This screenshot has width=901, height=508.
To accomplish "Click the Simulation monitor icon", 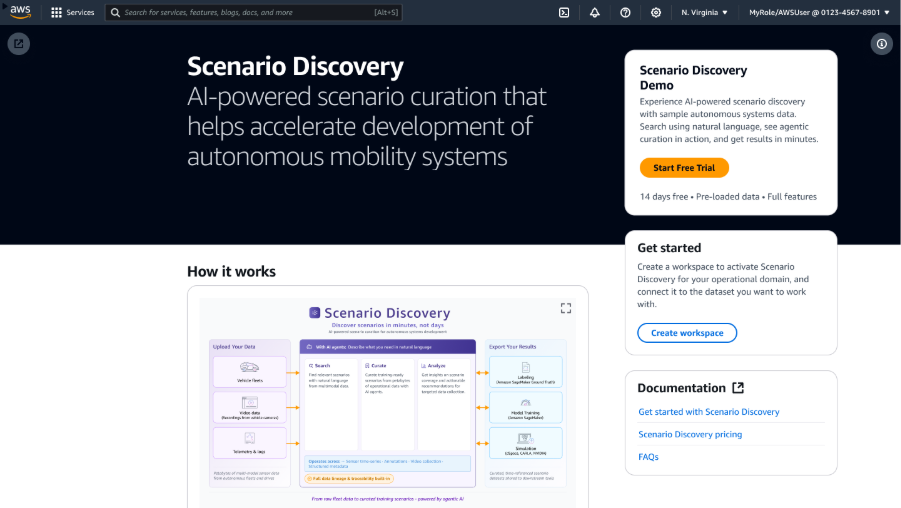I will 526,439.
